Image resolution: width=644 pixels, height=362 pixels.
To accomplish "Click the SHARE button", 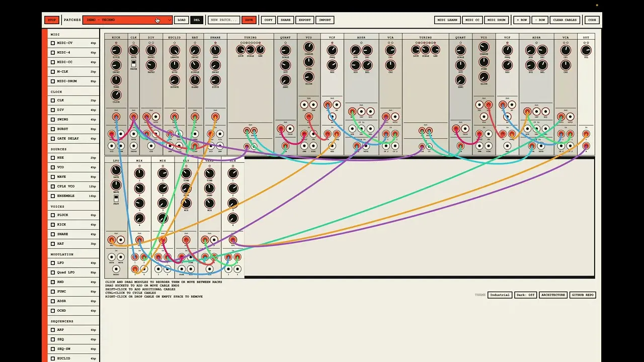I will tap(286, 20).
